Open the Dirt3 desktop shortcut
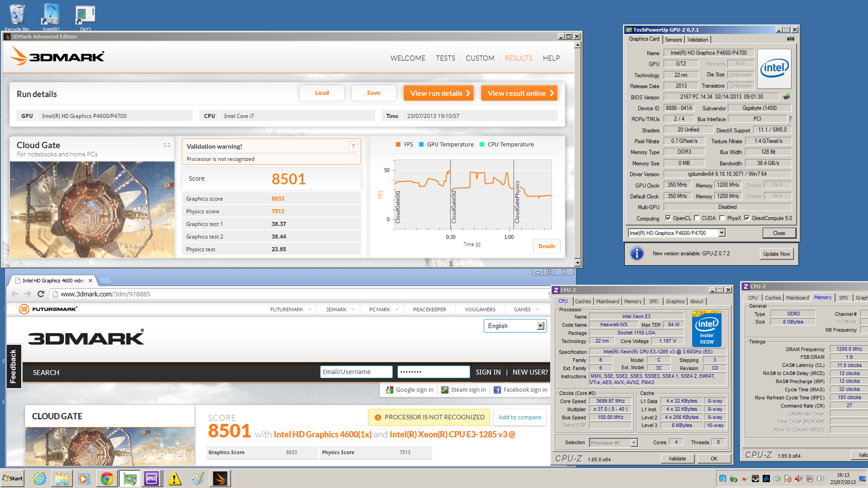Viewport: 868px width, 488px height. click(x=85, y=17)
